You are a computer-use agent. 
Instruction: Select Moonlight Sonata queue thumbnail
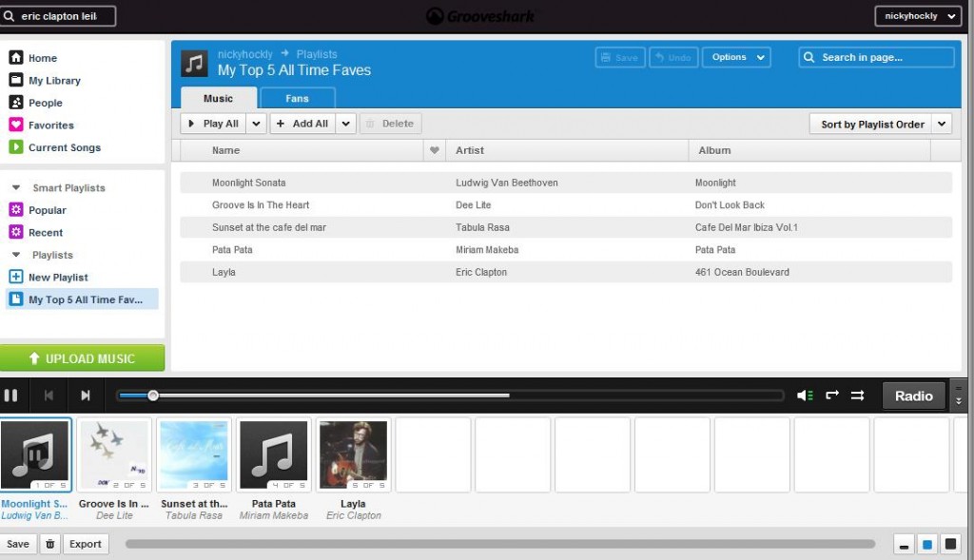click(x=35, y=454)
